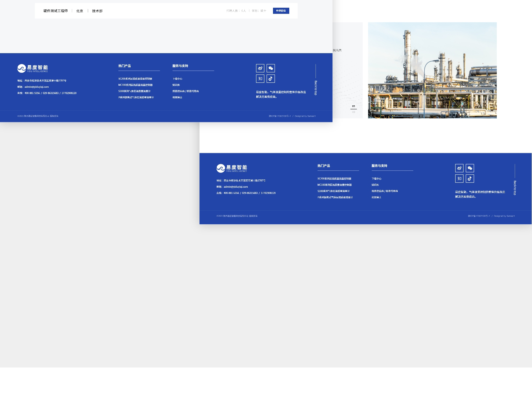Click the WeChat icon in the lower footer
Screen dimensions: 532x410
tap(470, 168)
